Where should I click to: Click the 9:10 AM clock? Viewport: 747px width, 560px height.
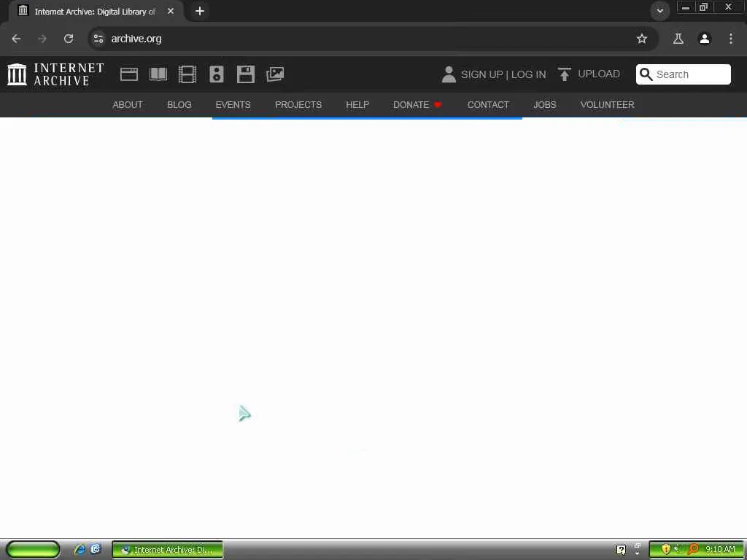(x=720, y=550)
